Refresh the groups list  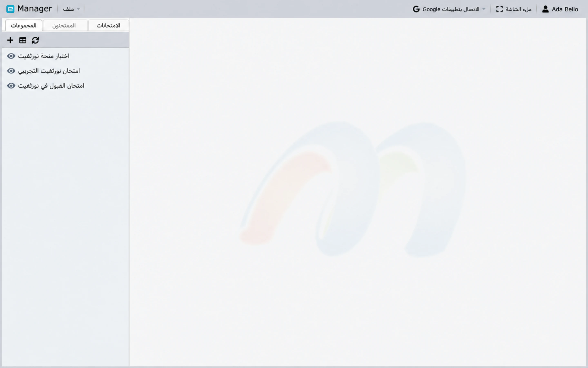coord(36,40)
